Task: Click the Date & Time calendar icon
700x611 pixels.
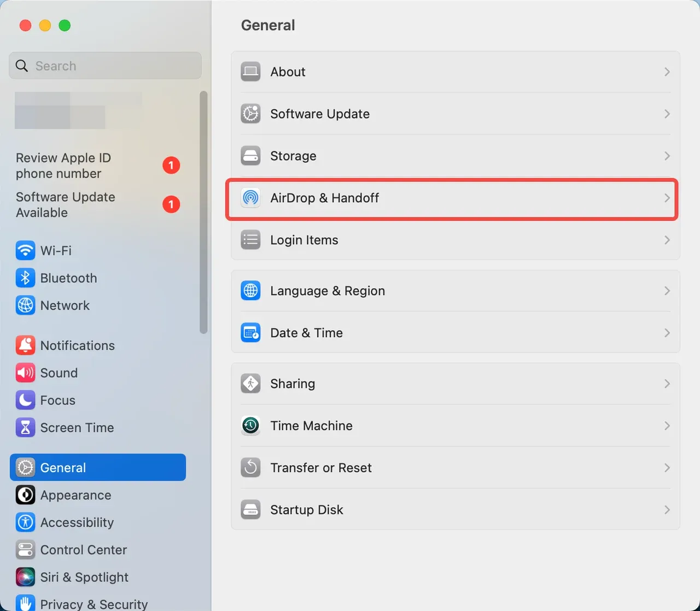Action: (x=250, y=333)
